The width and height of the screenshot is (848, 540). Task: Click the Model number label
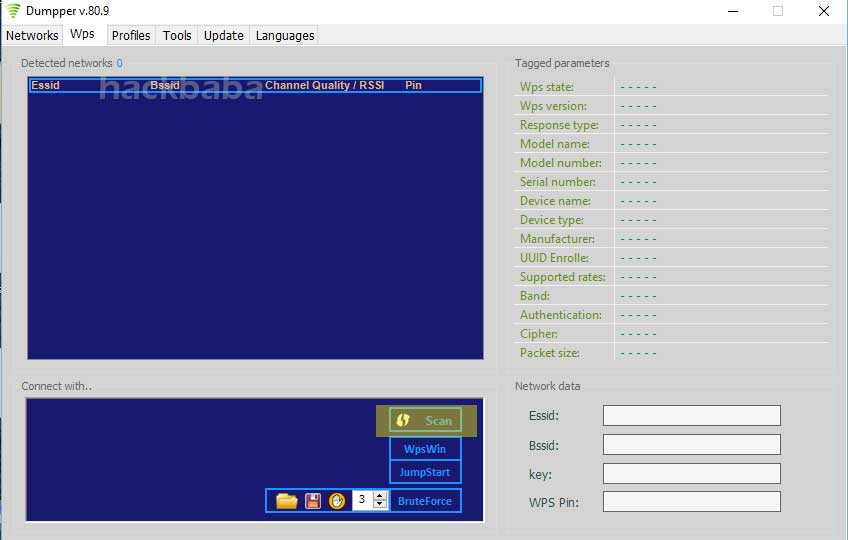click(x=561, y=163)
